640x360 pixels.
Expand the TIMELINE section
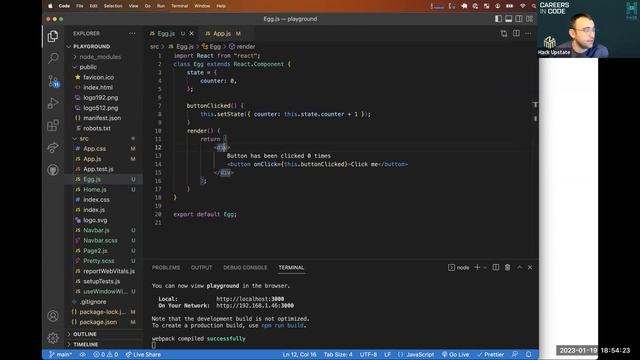[85, 344]
